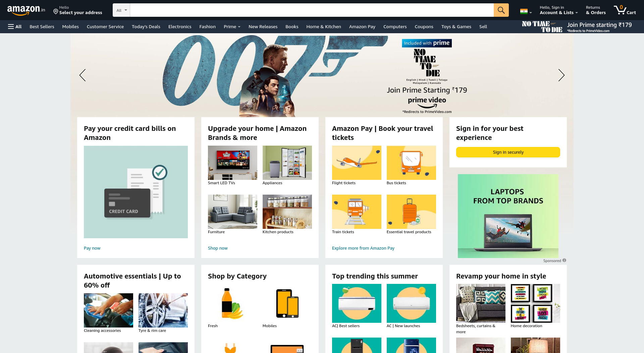Click the orange search magnifier button

501,10
